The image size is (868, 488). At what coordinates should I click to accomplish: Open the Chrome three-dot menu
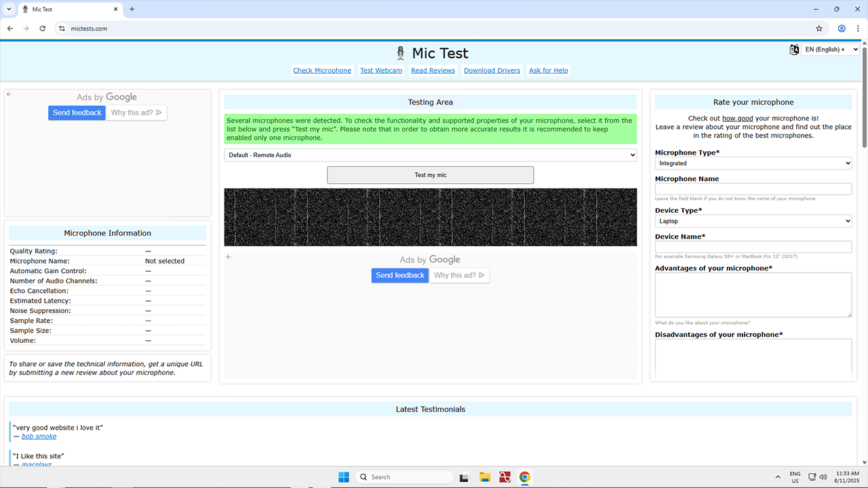(x=857, y=28)
